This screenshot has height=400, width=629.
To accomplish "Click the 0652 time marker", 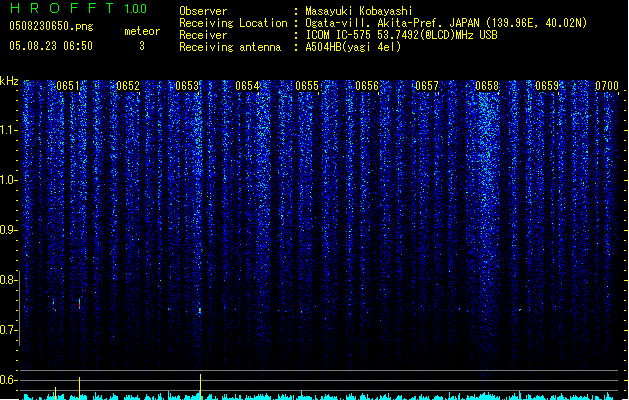I will (x=128, y=86).
